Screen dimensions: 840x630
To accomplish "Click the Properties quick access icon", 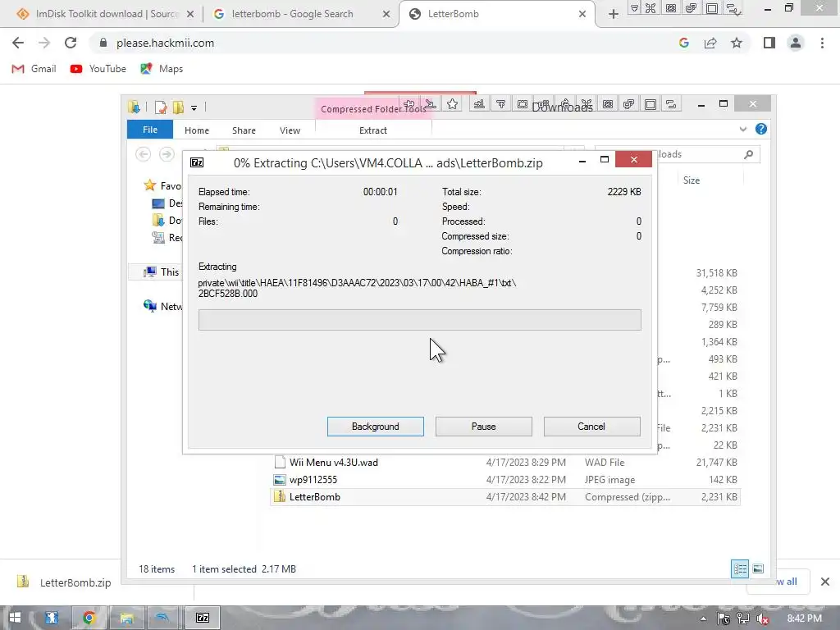I will [x=160, y=107].
